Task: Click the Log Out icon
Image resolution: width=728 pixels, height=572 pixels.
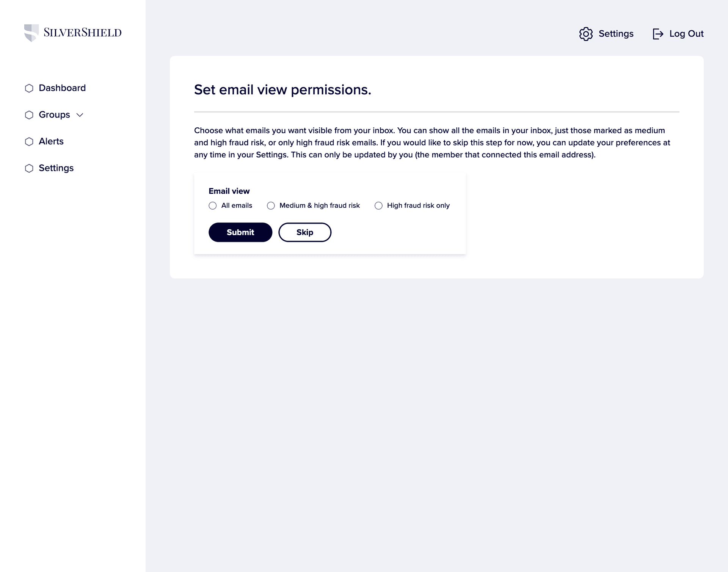Action: (658, 34)
